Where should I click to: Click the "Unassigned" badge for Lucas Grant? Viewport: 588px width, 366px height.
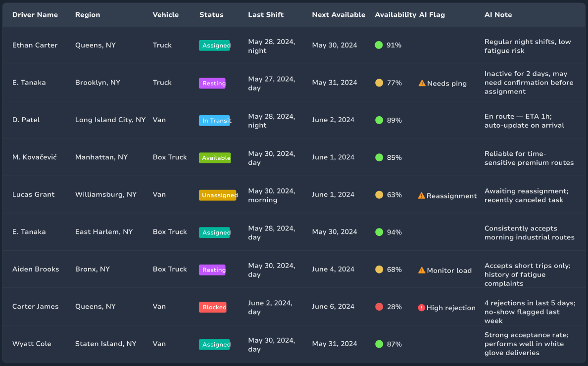coord(218,195)
